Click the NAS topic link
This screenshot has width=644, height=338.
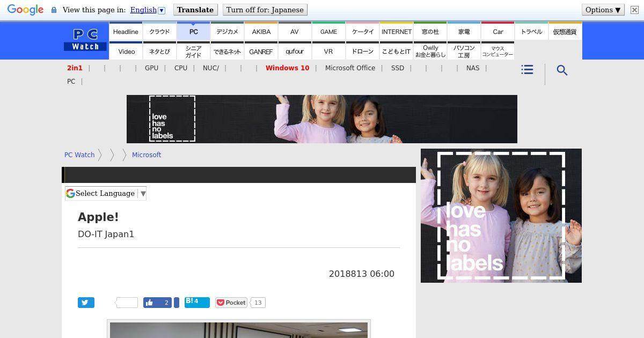point(473,68)
